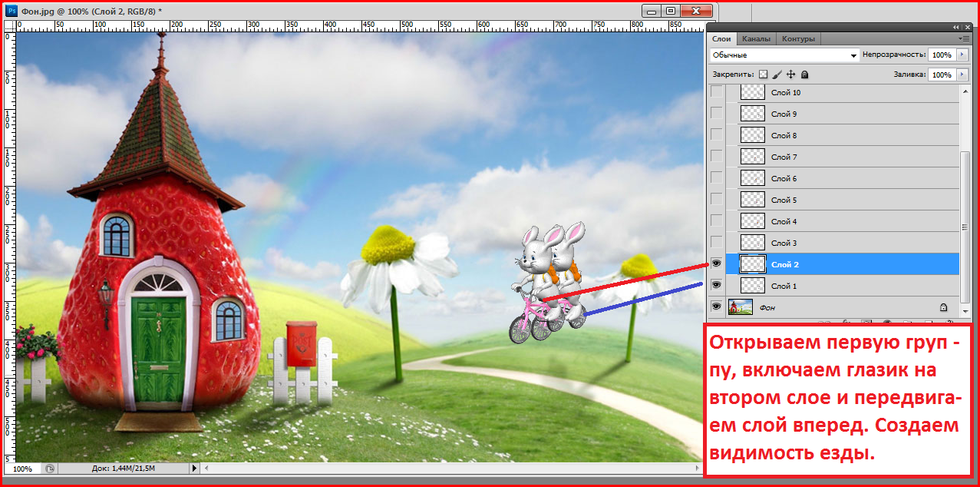The height and width of the screenshot is (487, 980).
Task: Click the Фон layer thumbnail
Action: click(741, 307)
